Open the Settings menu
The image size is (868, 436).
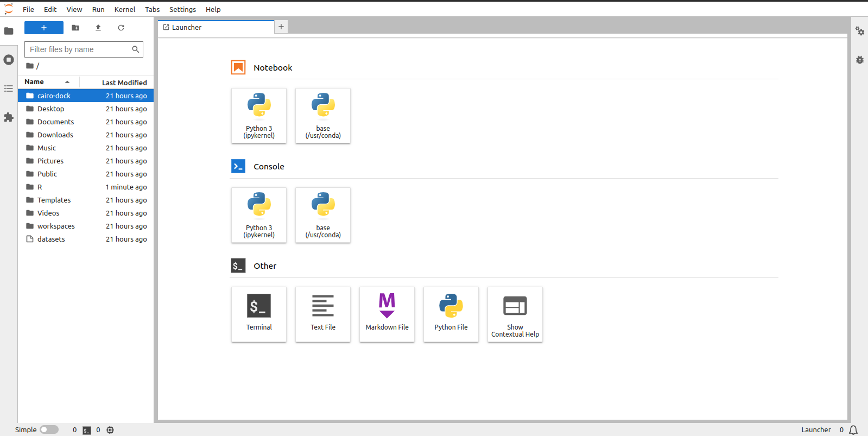[182, 9]
